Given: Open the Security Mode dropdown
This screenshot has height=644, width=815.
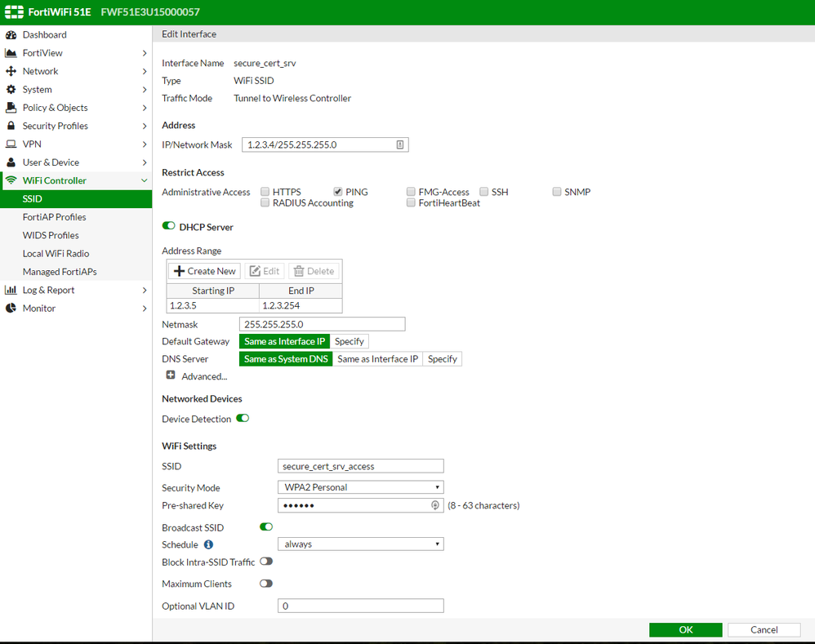Looking at the screenshot, I should [360, 487].
